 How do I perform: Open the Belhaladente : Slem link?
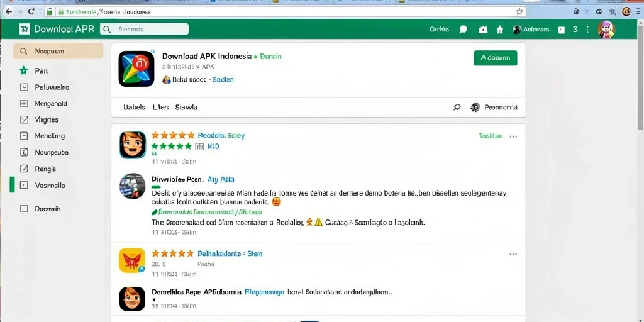click(x=230, y=253)
